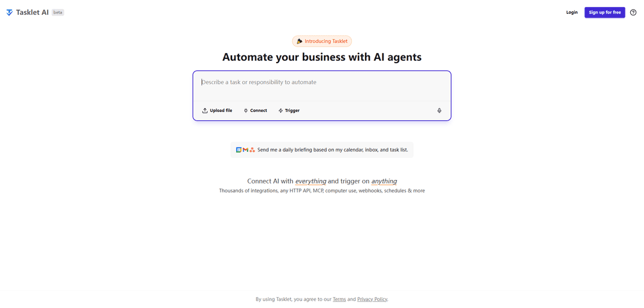Viewport: 644px width, 308px height.
Task: Click the Connect plug icon
Action: coord(246,111)
